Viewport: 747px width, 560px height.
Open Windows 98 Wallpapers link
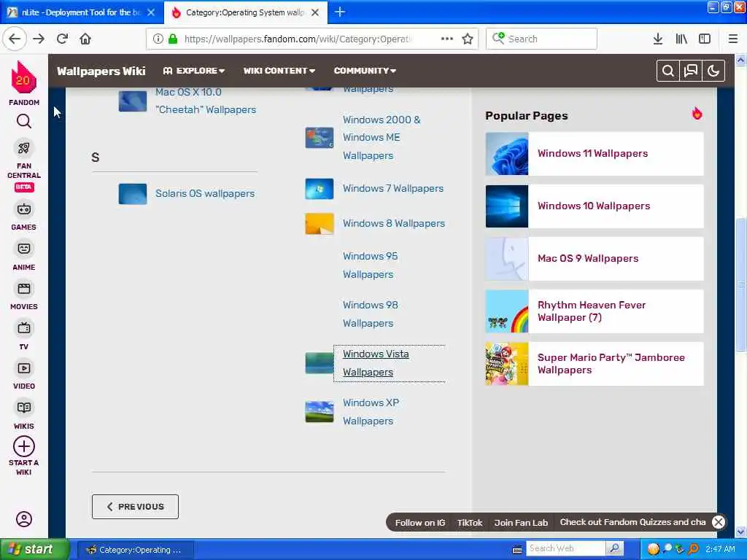pos(370,314)
